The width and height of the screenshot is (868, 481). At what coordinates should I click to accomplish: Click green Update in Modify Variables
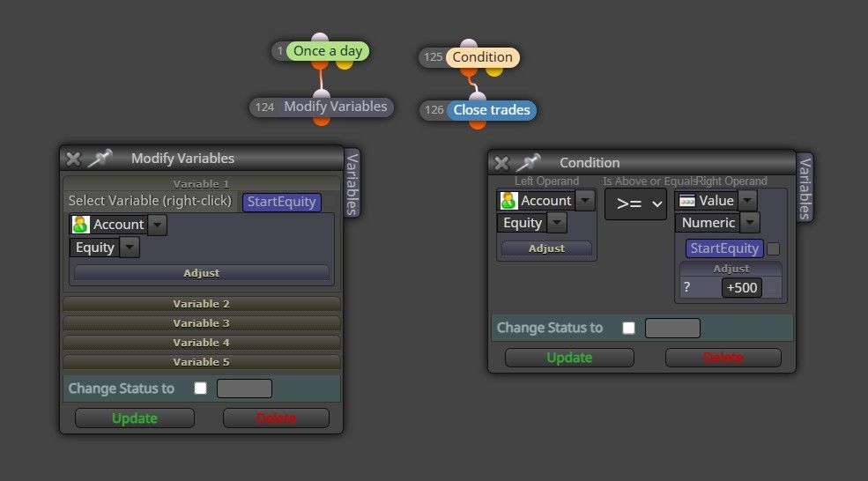(x=135, y=418)
